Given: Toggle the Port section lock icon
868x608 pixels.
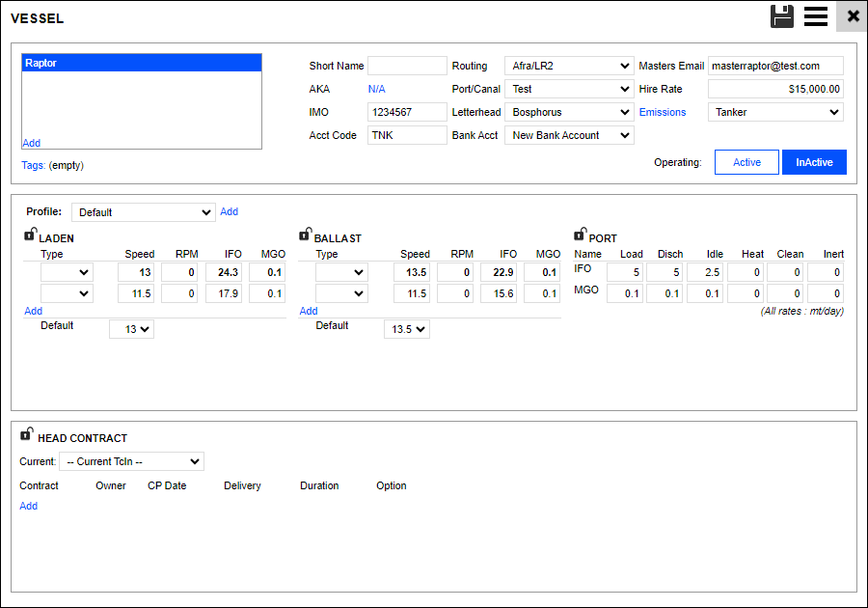Looking at the screenshot, I should coord(580,235).
